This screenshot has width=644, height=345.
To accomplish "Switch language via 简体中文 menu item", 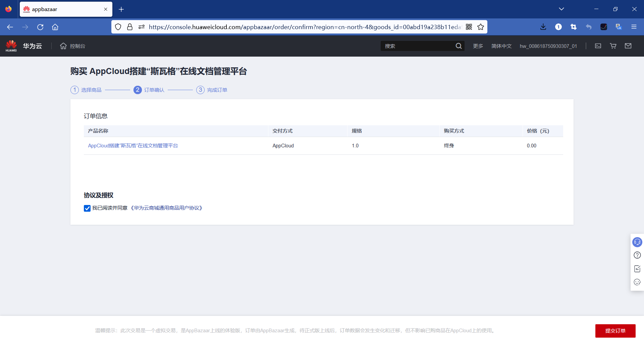I will (501, 46).
